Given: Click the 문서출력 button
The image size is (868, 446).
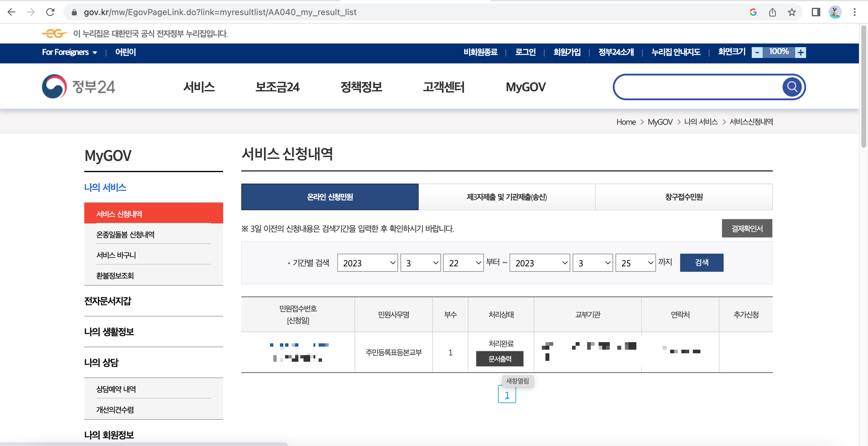Looking at the screenshot, I should pyautogui.click(x=500, y=359).
